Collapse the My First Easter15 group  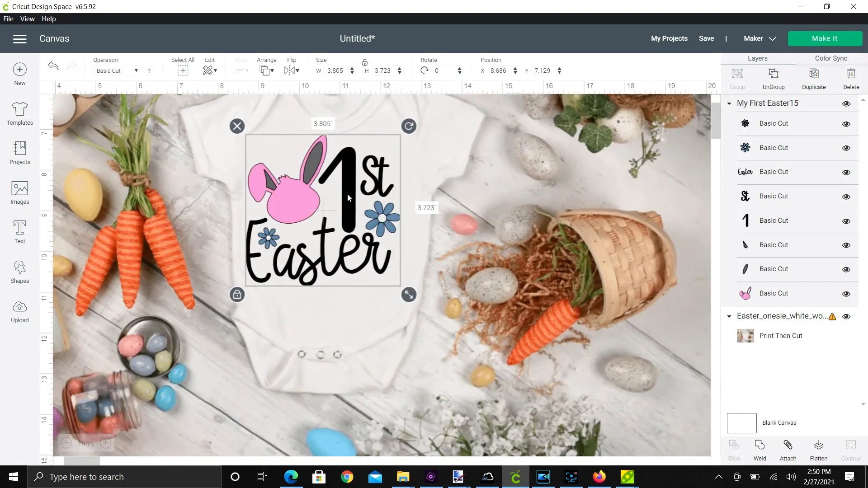729,103
